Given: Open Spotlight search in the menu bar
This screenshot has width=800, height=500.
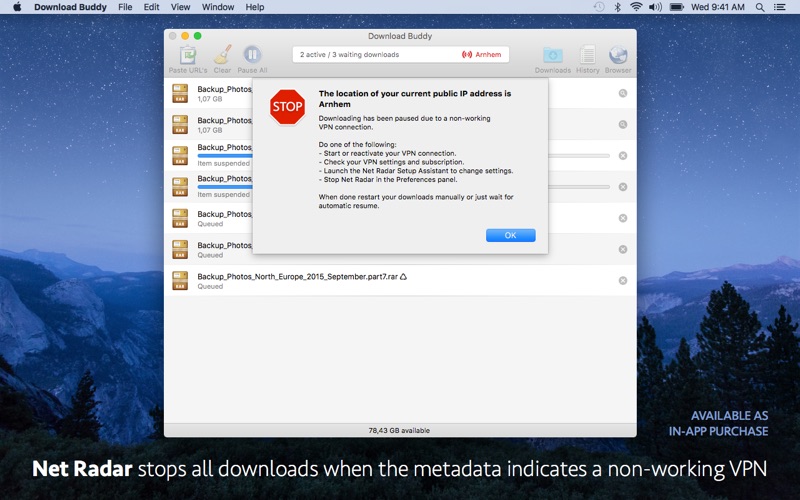Looking at the screenshot, I should 758,7.
